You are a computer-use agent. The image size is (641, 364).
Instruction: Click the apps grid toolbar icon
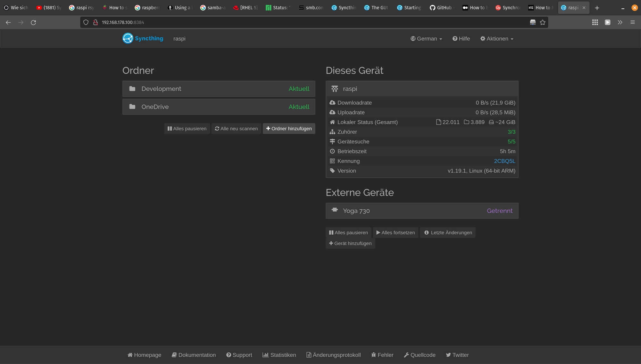(x=595, y=22)
